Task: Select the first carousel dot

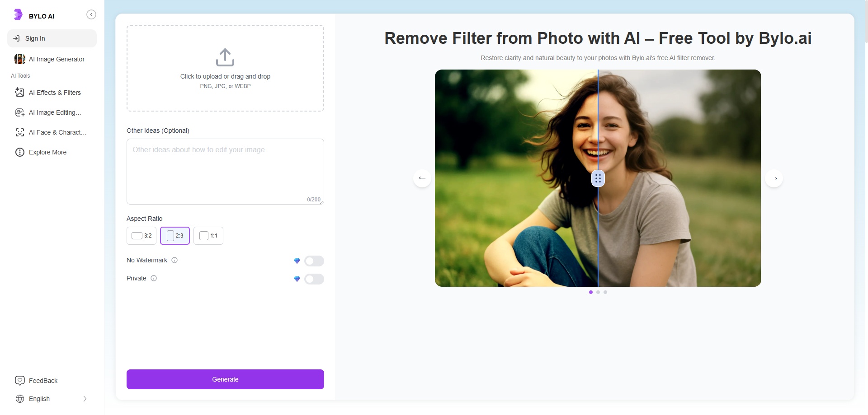Action: [591, 292]
